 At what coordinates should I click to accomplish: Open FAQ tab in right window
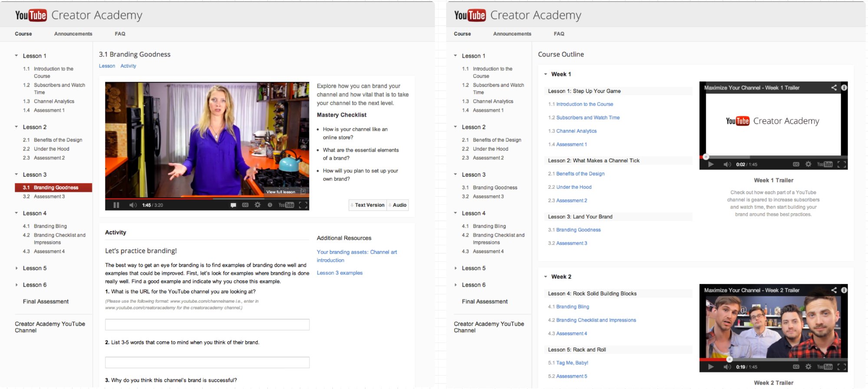(559, 34)
